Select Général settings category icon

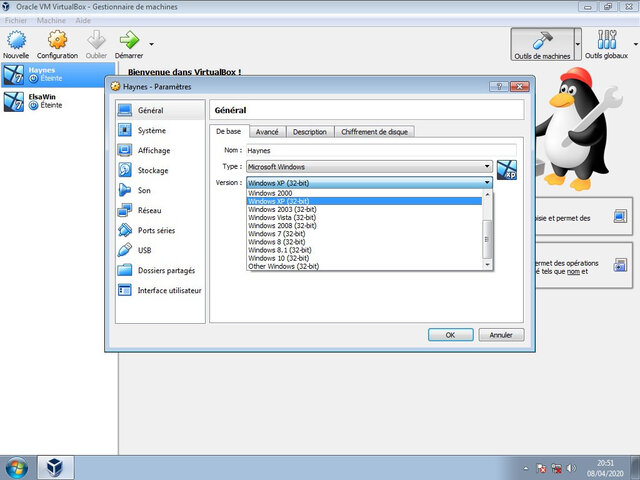(x=124, y=110)
